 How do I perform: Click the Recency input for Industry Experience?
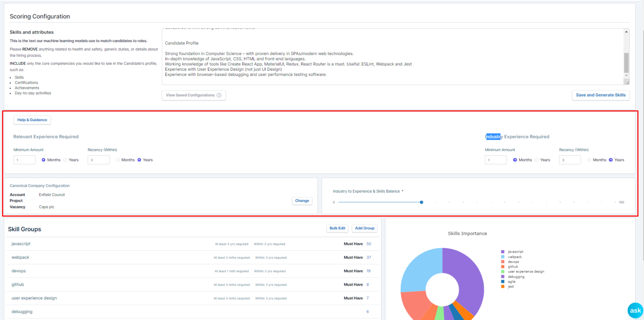[x=570, y=160]
